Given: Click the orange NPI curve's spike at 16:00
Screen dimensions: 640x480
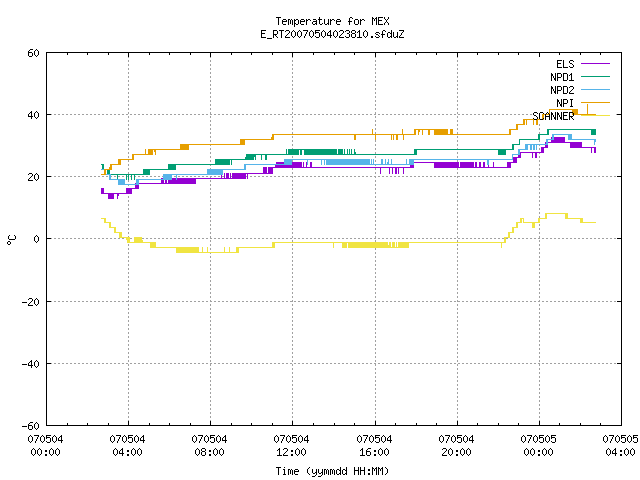Looking at the screenshot, I should pos(372,132).
